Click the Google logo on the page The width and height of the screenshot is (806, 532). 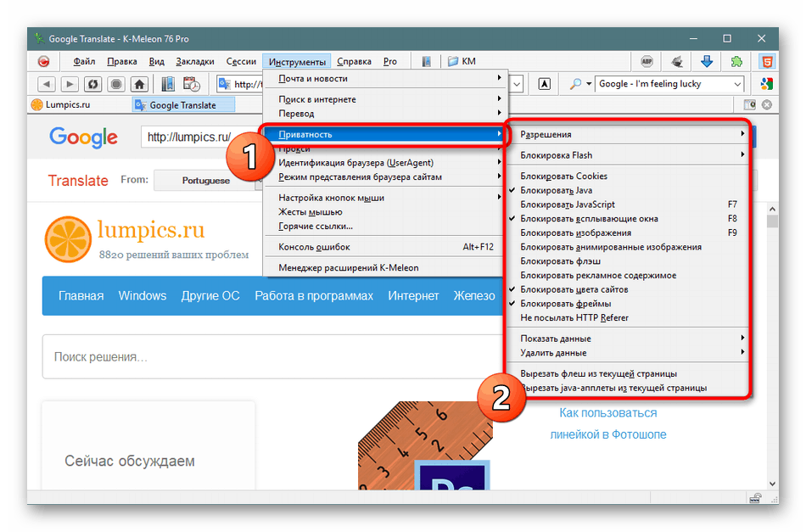coord(83,137)
